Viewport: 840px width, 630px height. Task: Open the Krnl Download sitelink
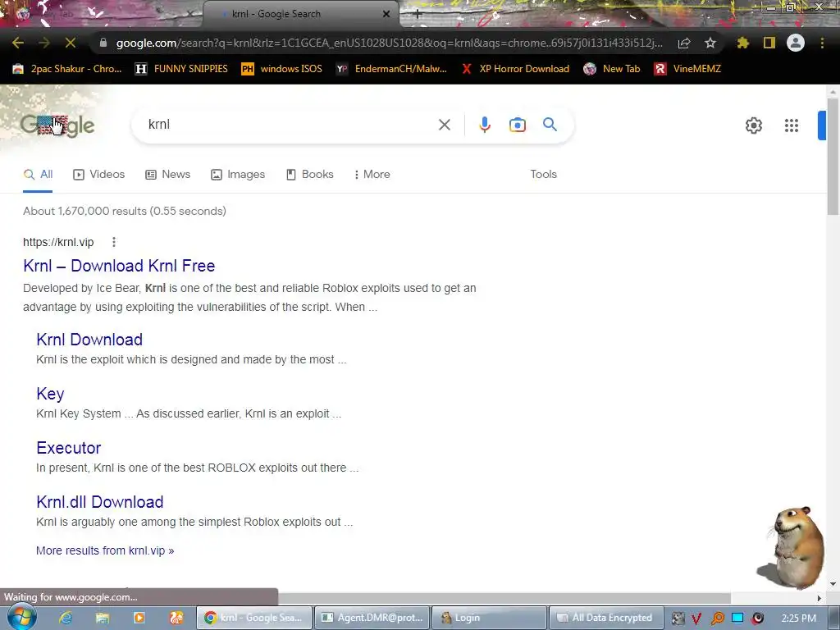point(89,340)
